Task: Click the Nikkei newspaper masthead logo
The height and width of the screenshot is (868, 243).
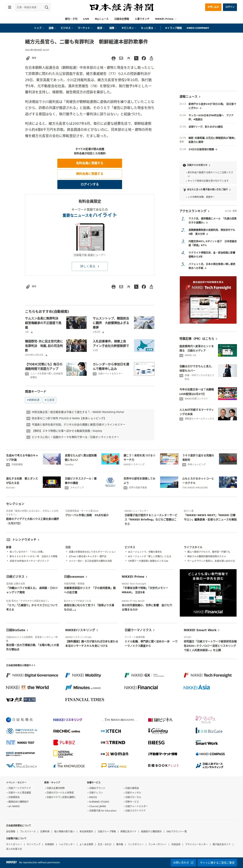Action: [x=121, y=7]
